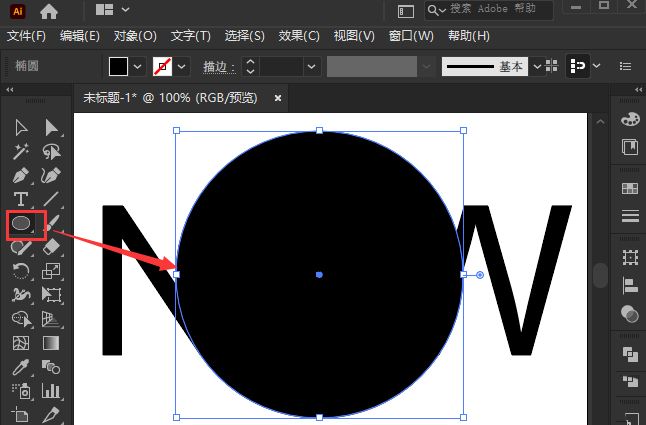This screenshot has height=425, width=646.
Task: Expand the fill color dropdown arrow
Action: point(138,66)
